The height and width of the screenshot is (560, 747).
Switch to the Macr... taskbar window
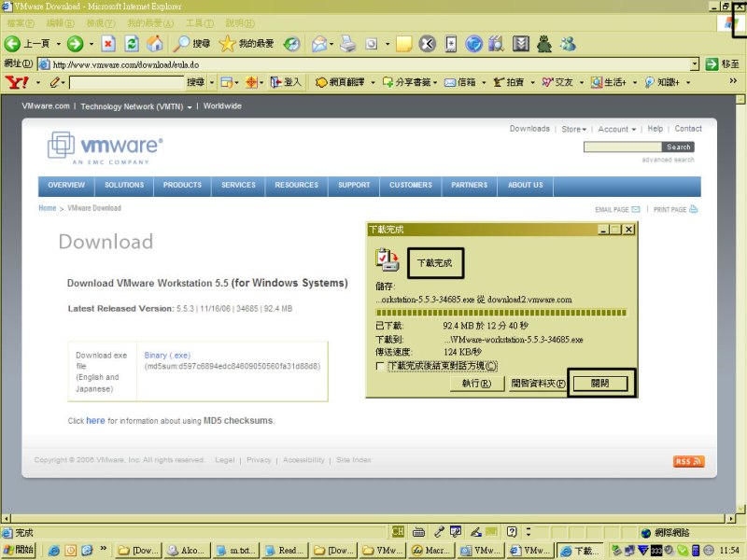point(431,551)
